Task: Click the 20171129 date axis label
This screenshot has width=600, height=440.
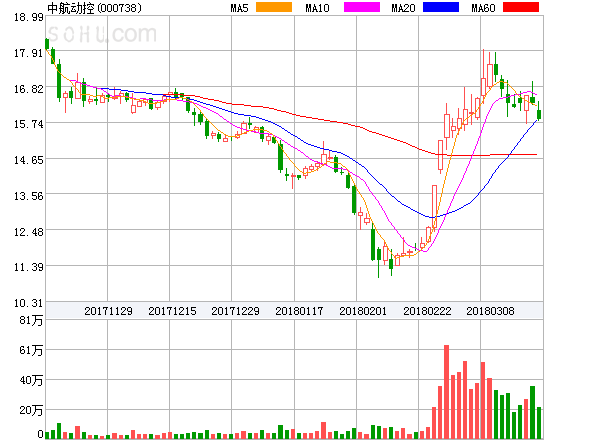Action: click(108, 311)
